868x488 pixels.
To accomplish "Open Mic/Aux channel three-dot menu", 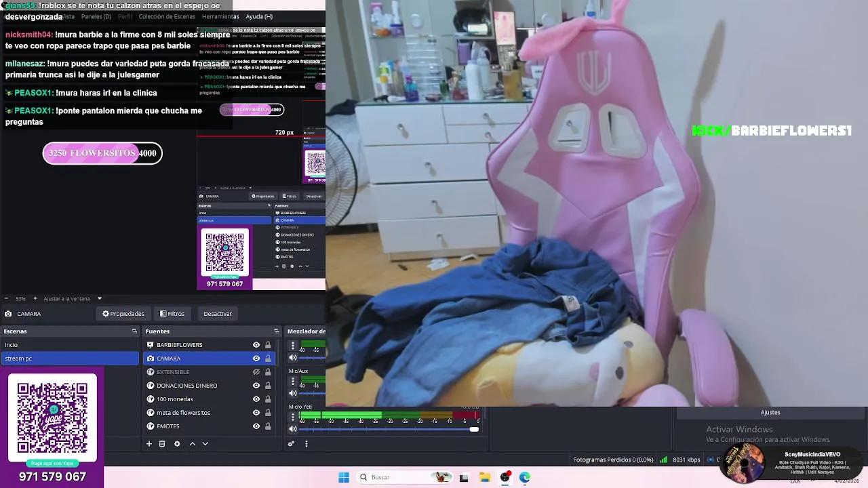I will coord(293,381).
